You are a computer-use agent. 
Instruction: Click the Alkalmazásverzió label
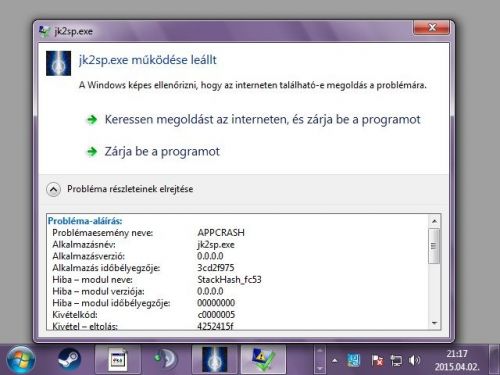[88, 256]
